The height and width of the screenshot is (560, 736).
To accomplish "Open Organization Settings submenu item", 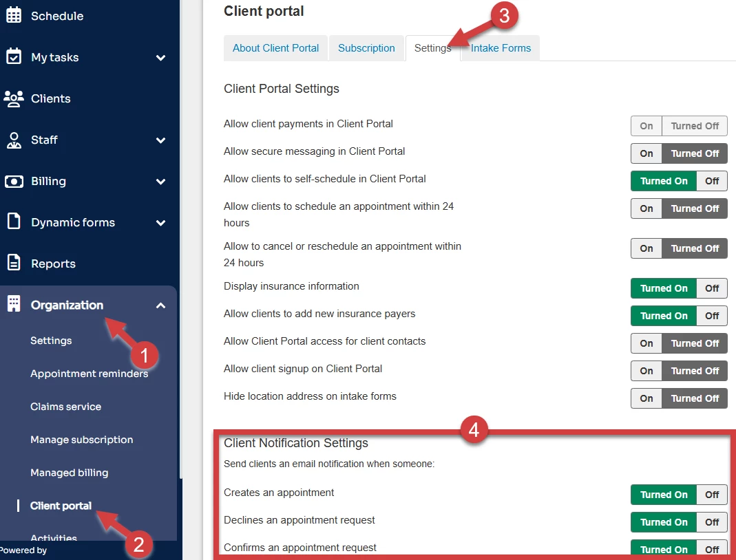I will [51, 341].
